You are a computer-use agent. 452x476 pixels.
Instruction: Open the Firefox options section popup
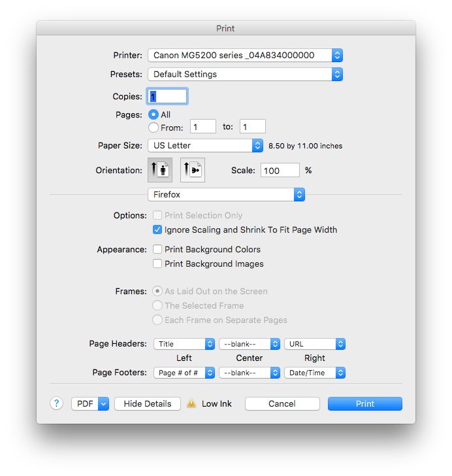click(x=226, y=195)
